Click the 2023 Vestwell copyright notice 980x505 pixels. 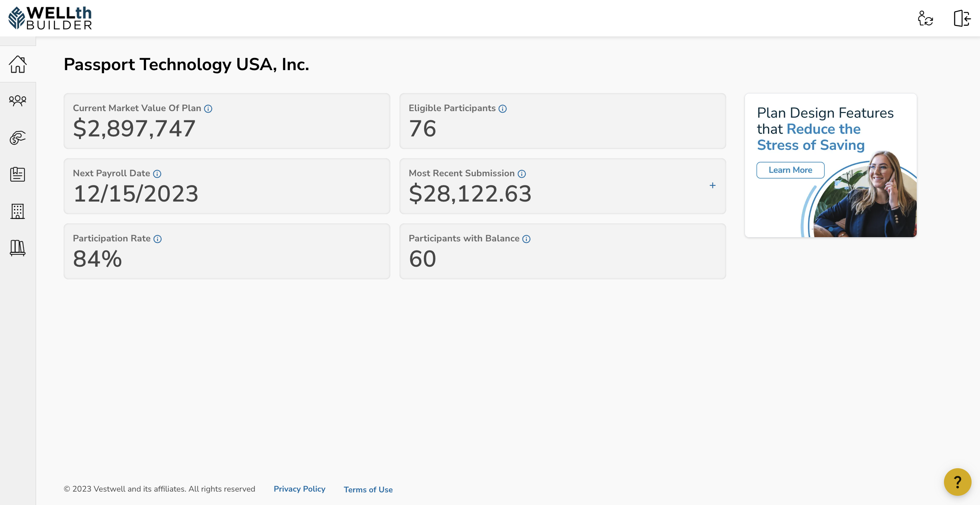pos(159,489)
